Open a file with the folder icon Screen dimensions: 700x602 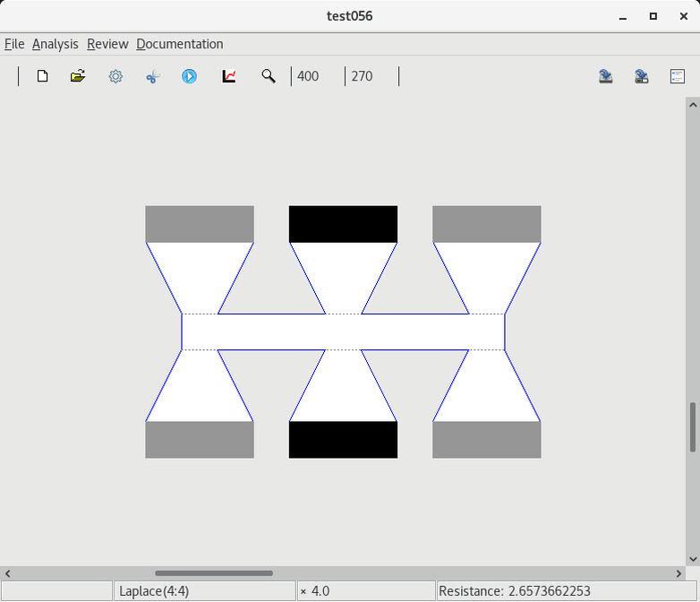78,76
